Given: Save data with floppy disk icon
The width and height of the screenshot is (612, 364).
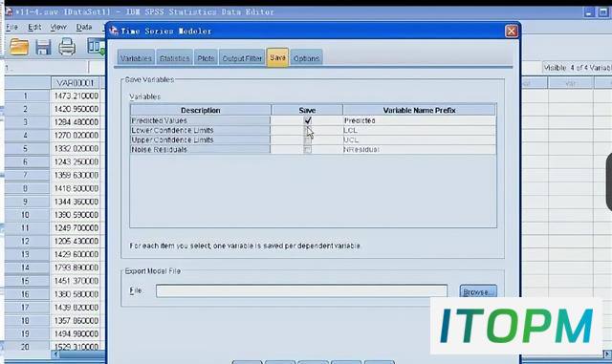Looking at the screenshot, I should pos(43,47).
